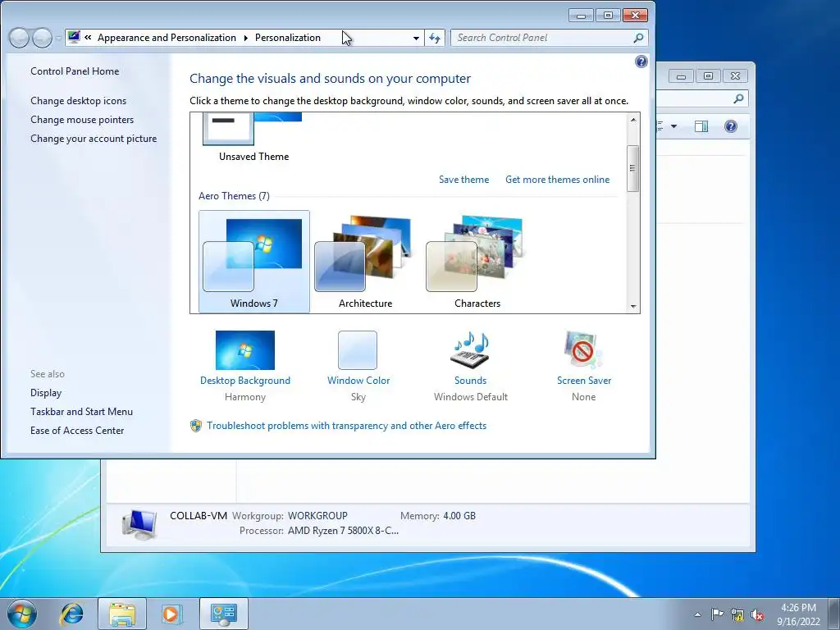
Task: Click the 4.00 GB memory value
Action: pyautogui.click(x=459, y=515)
